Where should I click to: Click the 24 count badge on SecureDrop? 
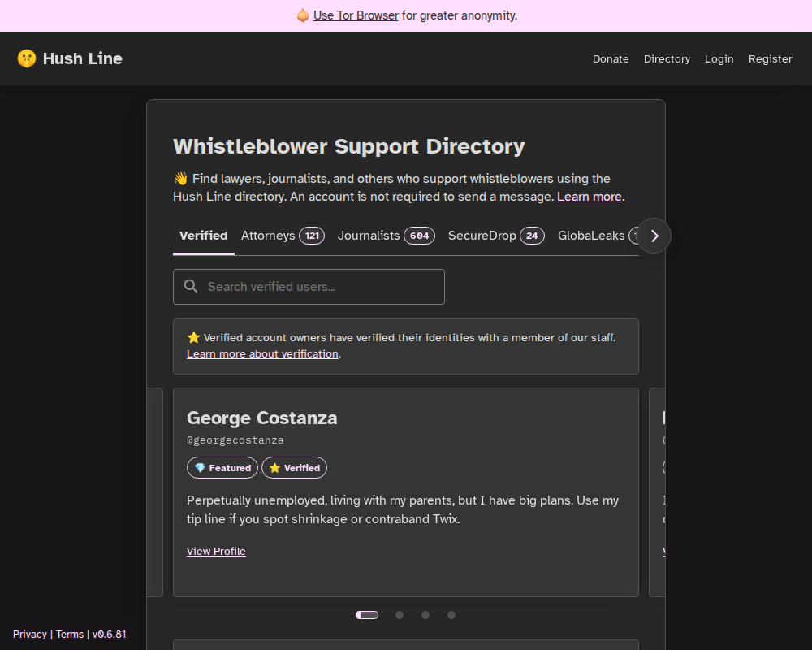tap(532, 236)
